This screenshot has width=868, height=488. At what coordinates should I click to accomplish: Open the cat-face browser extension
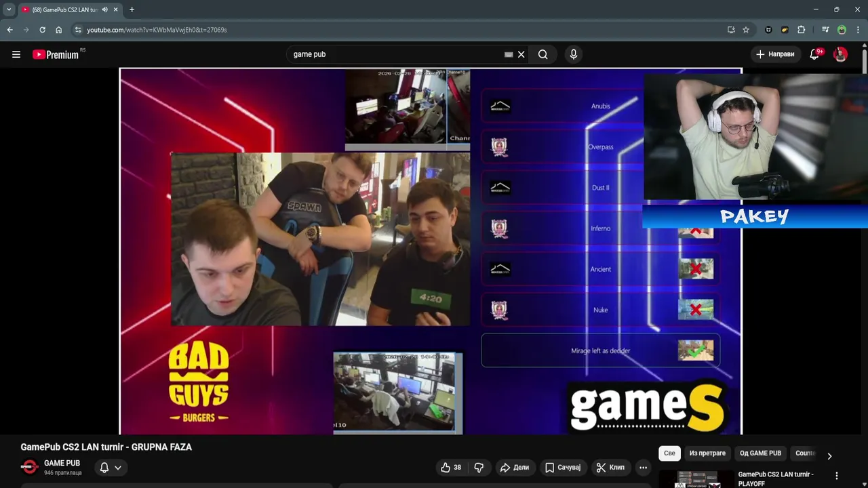768,30
